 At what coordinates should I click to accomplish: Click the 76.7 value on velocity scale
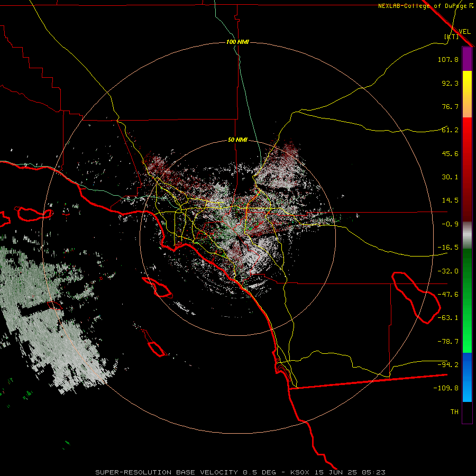(x=450, y=106)
